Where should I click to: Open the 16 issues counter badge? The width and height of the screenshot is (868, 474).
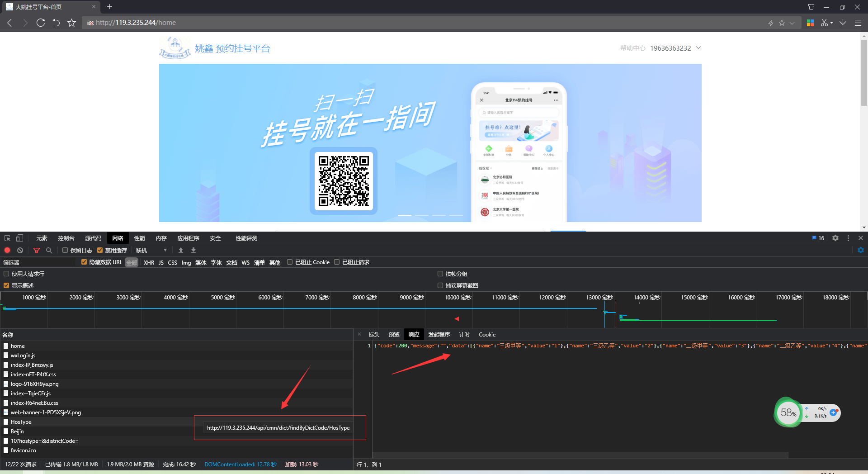818,238
